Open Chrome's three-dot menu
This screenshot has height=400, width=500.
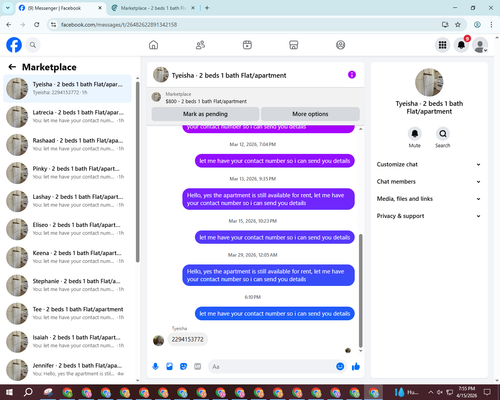click(x=491, y=24)
